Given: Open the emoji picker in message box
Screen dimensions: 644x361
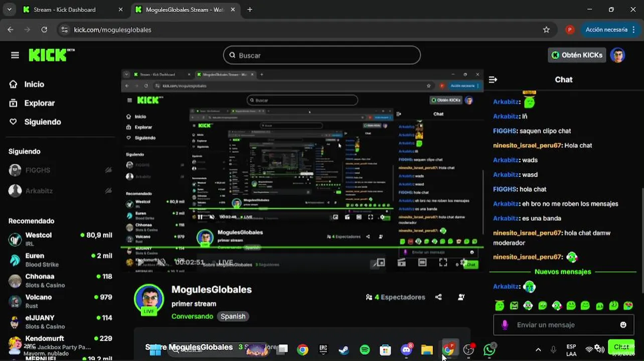Looking at the screenshot, I should [623, 325].
